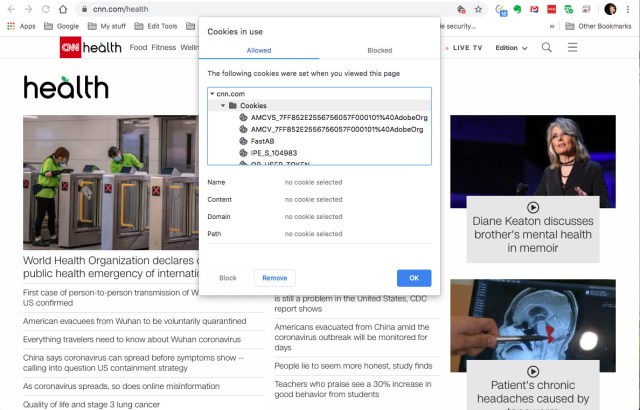Click the CNN logo
Image resolution: width=640 pixels, height=410 pixels.
[x=70, y=47]
